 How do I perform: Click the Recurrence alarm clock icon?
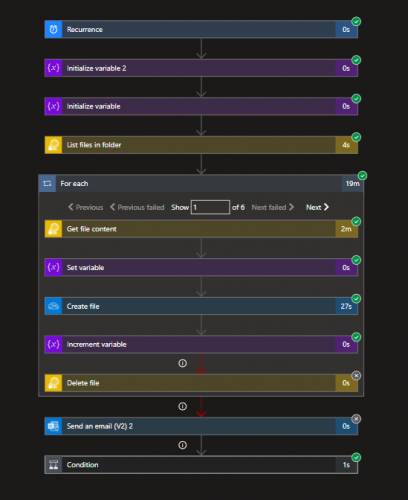[x=53, y=29]
